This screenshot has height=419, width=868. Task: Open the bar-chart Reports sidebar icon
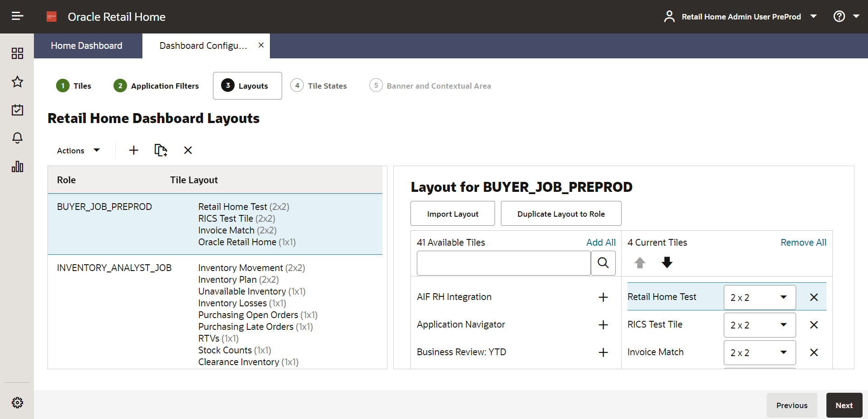click(17, 167)
